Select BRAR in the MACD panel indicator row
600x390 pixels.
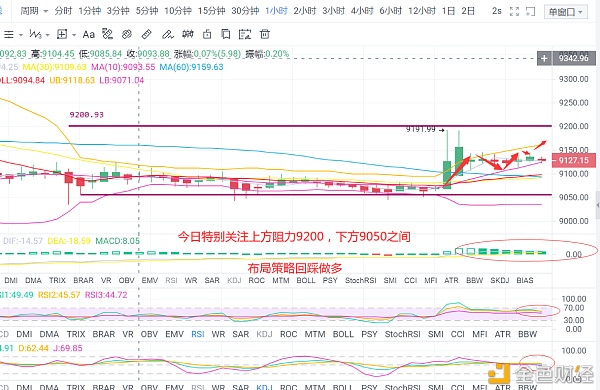[83, 281]
